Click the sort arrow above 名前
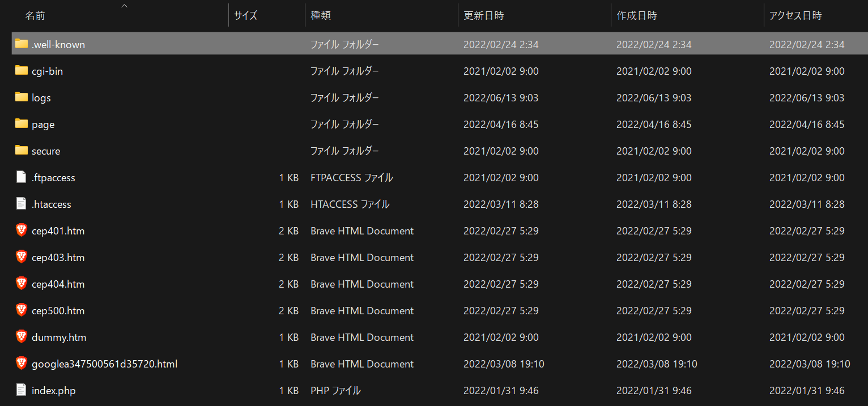 click(125, 6)
